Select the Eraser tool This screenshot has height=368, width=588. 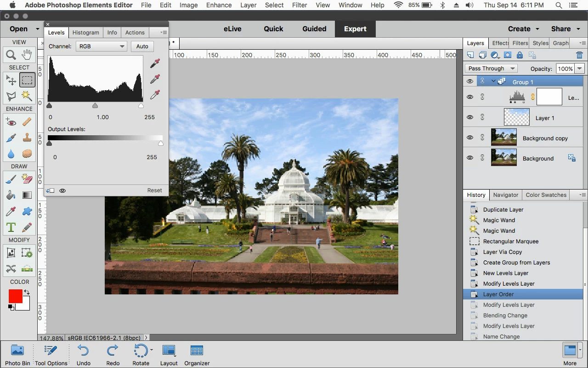click(x=27, y=179)
